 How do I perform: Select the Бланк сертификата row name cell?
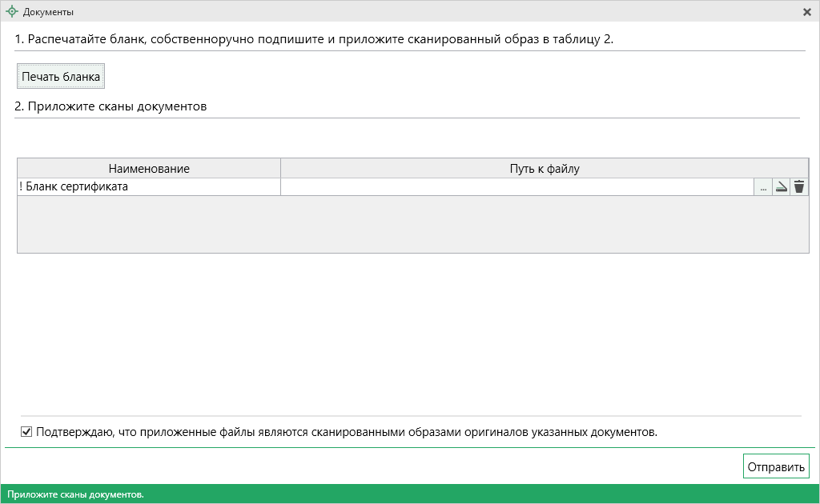pos(149,187)
